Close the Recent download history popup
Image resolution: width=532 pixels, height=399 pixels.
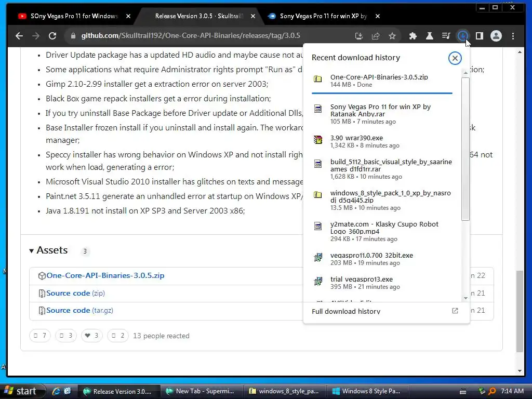(x=455, y=58)
